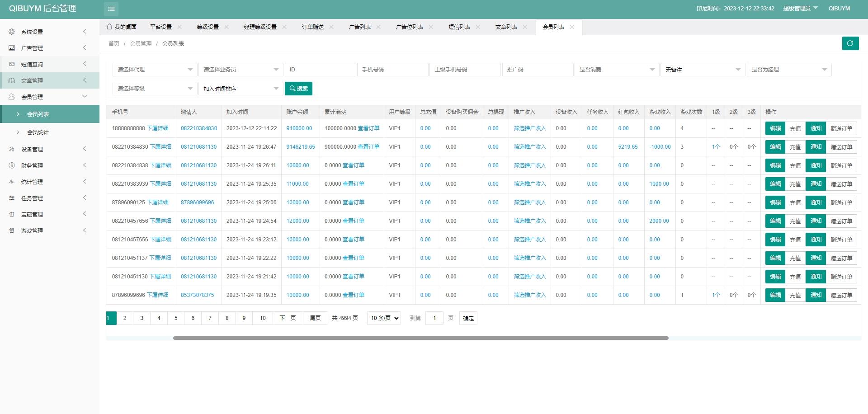Click the 系统设置 gear icon
868x414 pixels.
[x=12, y=32]
